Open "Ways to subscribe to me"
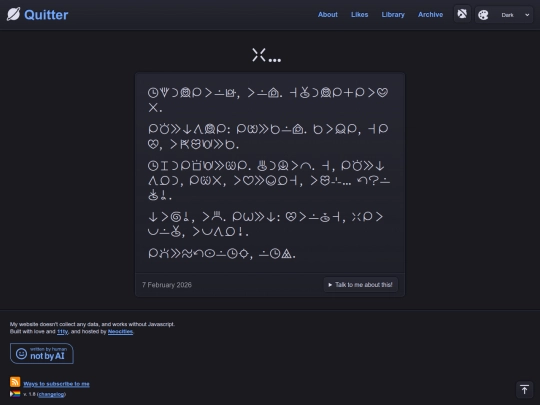Viewport: 540px width, 405px height. [x=56, y=384]
